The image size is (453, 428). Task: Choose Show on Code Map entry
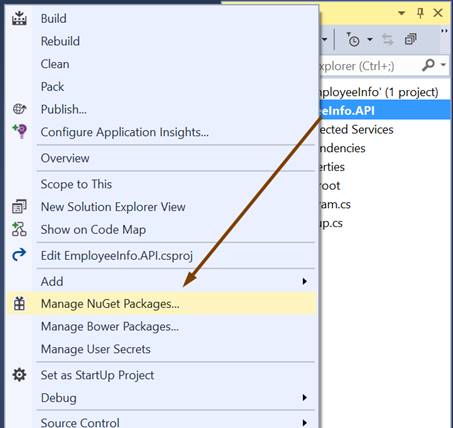click(161, 229)
